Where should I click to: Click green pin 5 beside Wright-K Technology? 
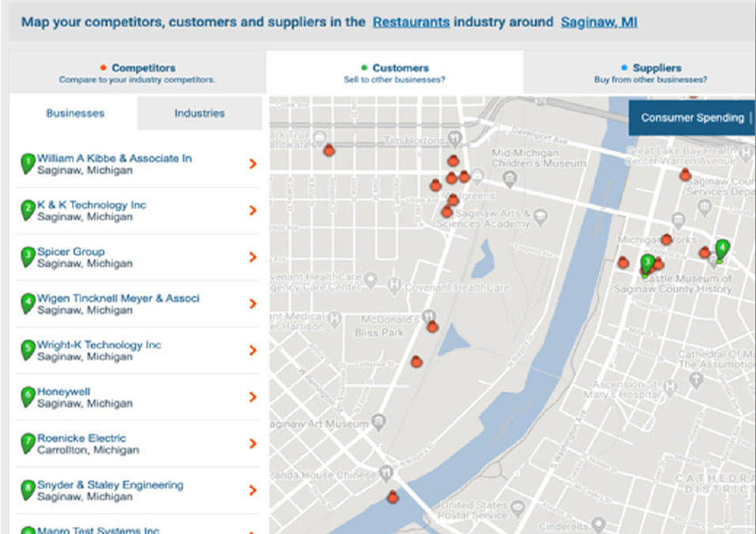pos(28,350)
